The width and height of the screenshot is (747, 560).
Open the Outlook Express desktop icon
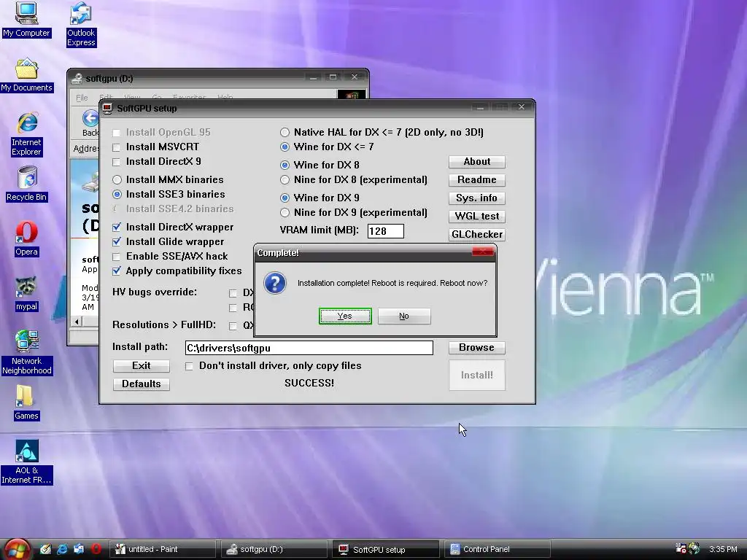(81, 24)
